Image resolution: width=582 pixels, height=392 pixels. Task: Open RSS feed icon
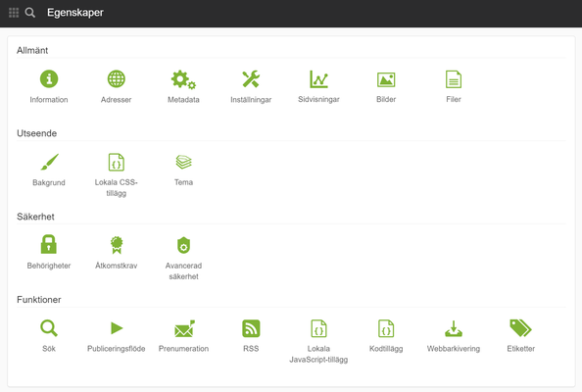251,328
